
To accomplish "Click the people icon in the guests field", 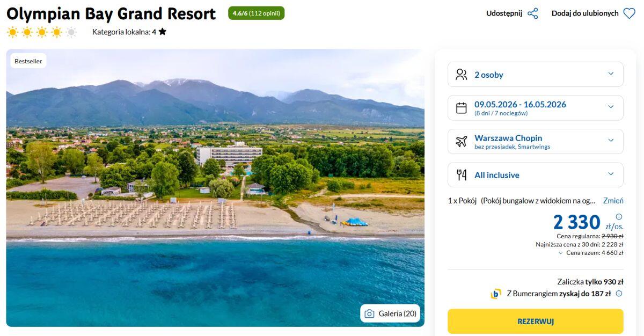I will pyautogui.click(x=461, y=75).
